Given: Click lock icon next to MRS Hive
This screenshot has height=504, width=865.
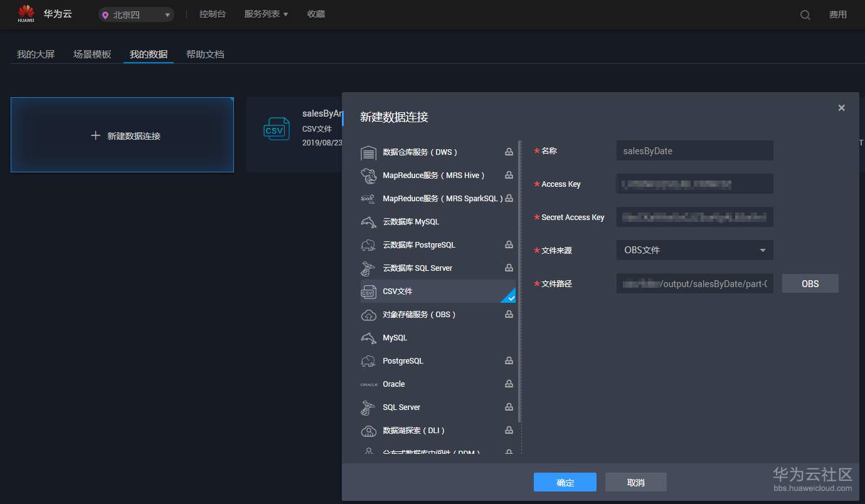Looking at the screenshot, I should point(509,175).
